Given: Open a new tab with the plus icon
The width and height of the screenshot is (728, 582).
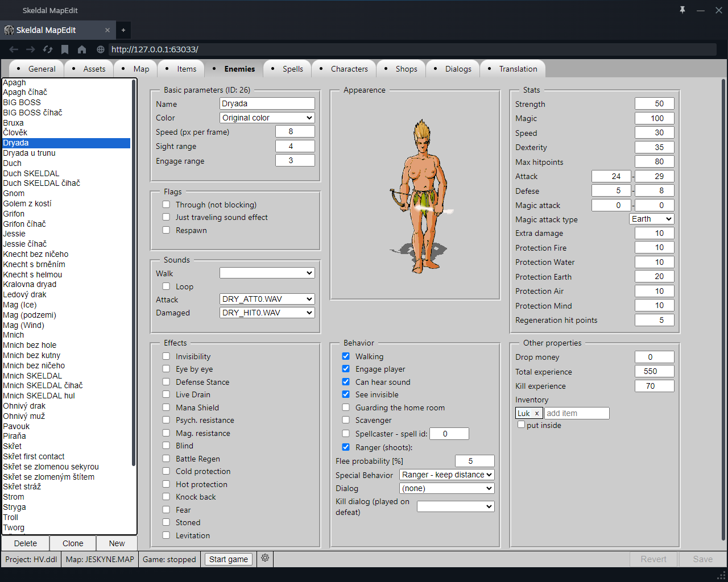Looking at the screenshot, I should click(123, 30).
